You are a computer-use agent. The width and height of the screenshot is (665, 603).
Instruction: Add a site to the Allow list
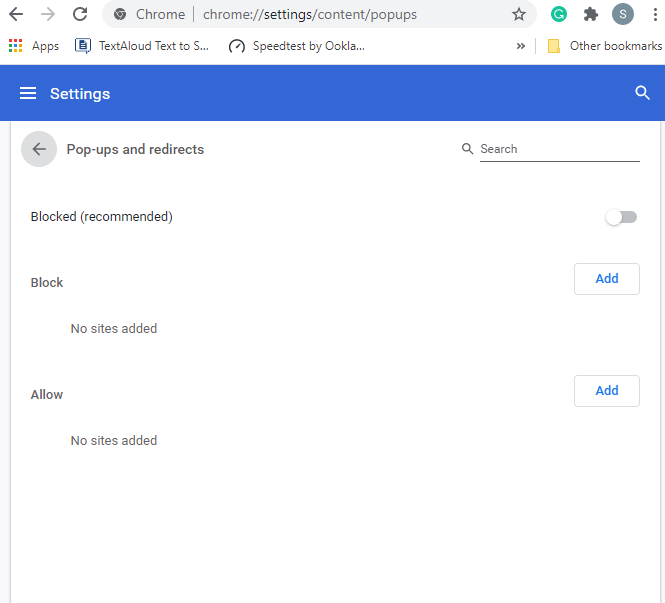(x=606, y=391)
